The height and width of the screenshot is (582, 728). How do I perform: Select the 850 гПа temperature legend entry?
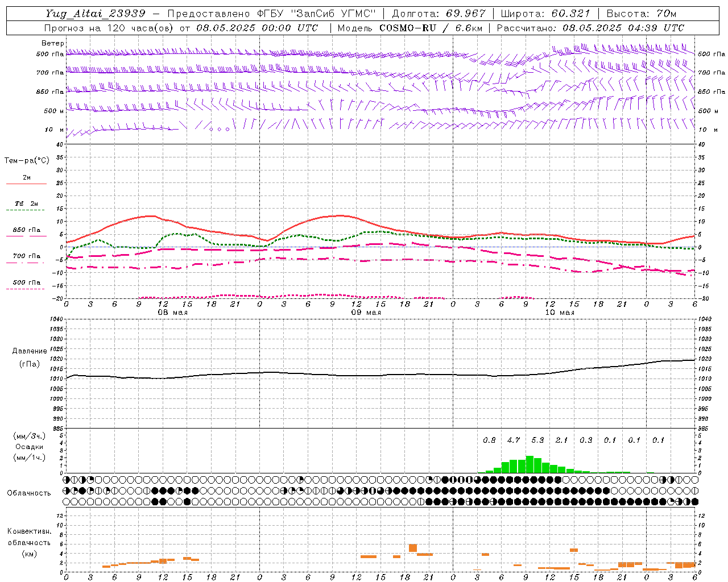[27, 232]
